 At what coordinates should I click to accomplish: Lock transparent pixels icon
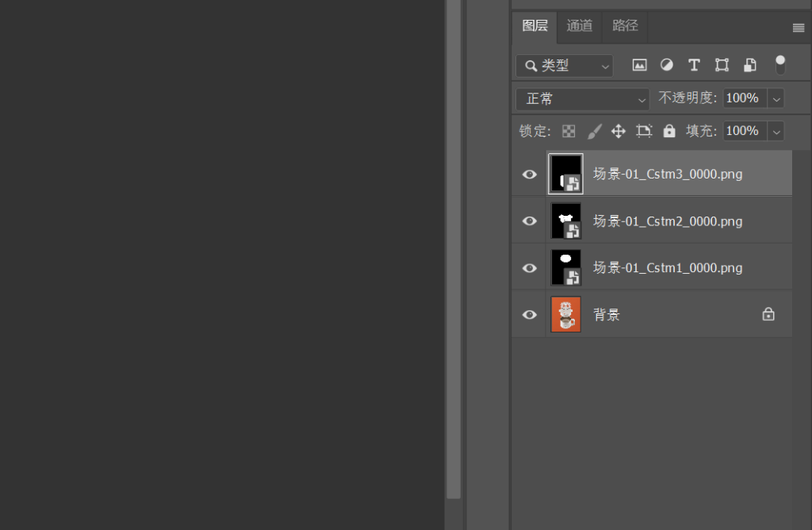[569, 131]
